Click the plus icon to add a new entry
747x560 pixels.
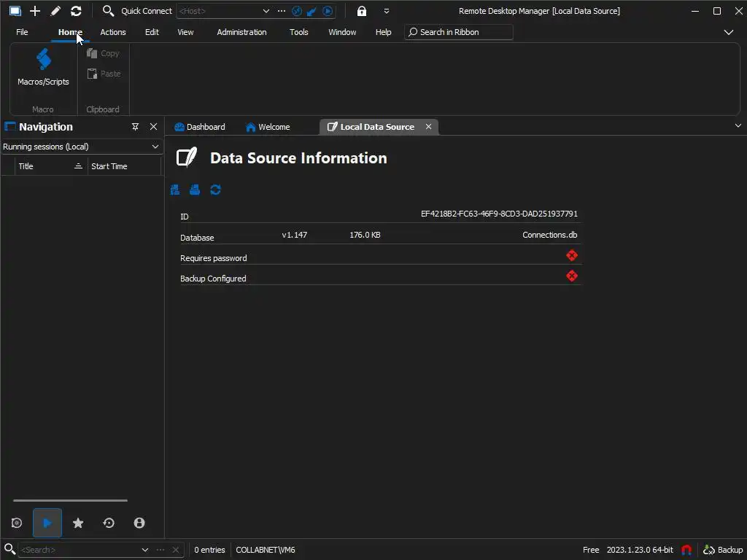click(x=35, y=10)
